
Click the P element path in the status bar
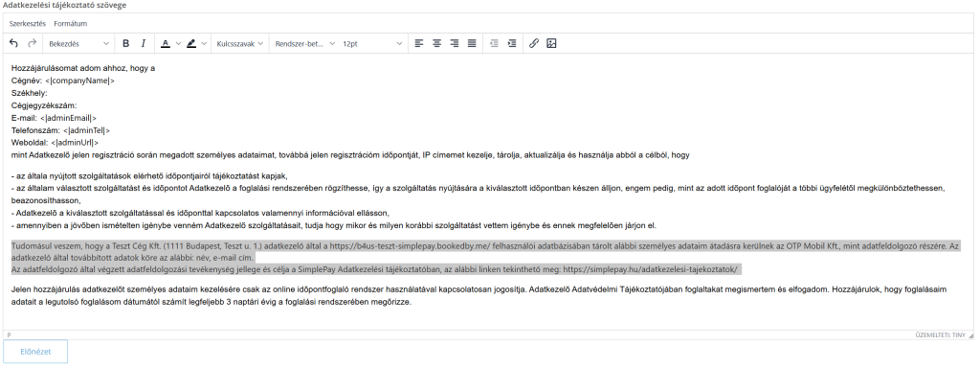(9, 335)
